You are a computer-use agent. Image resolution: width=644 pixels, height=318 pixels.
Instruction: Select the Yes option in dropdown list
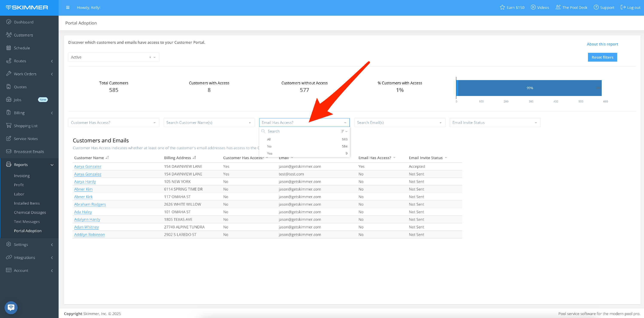(270, 153)
